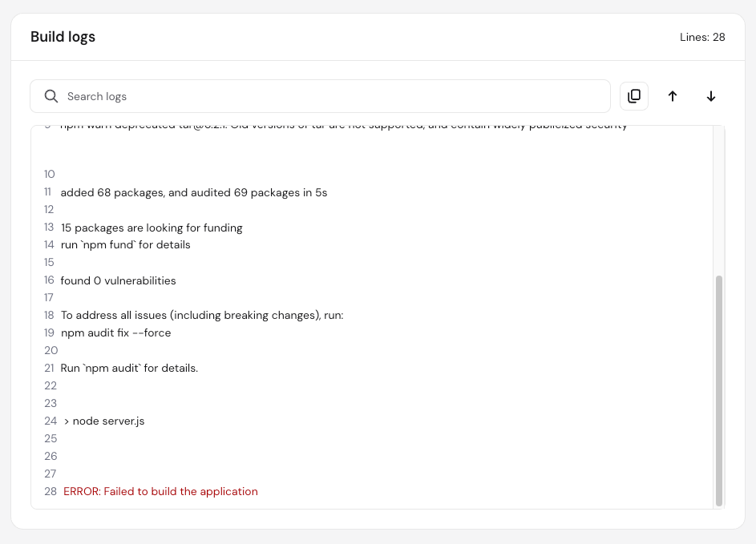The image size is (756, 544).
Task: Click the "Lines: 28" counter
Action: (x=702, y=37)
